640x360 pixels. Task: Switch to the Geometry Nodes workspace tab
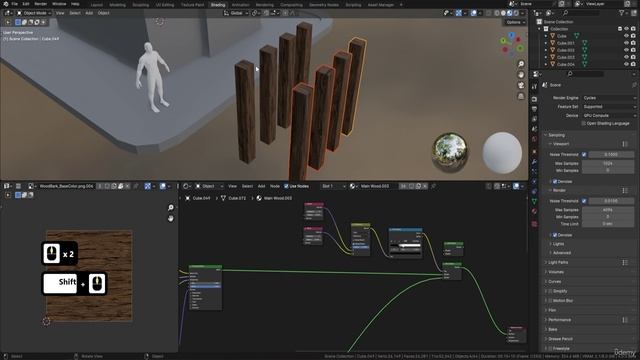pos(324,5)
